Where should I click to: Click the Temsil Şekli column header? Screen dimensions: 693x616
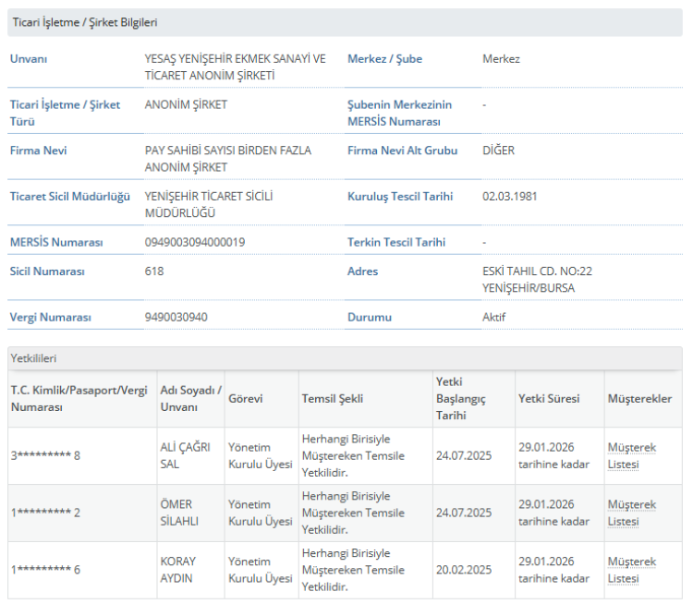332,399
